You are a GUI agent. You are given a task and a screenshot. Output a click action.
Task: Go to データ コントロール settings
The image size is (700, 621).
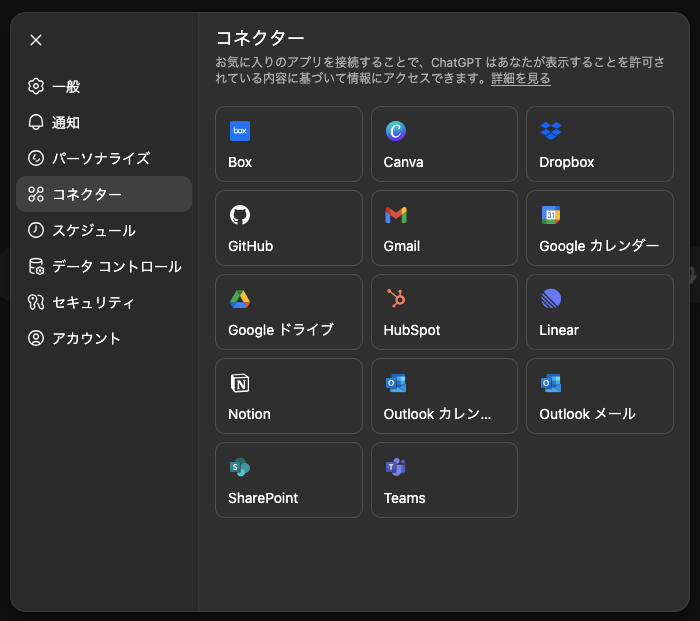tap(104, 267)
